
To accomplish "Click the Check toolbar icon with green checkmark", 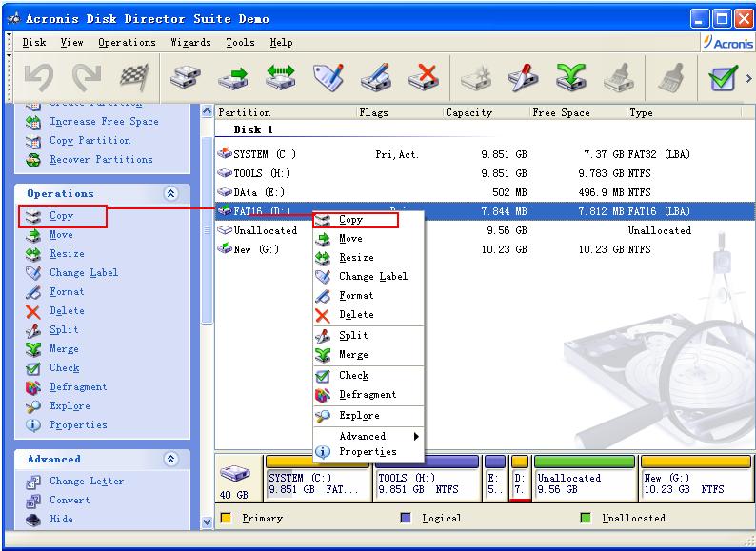I will point(724,77).
